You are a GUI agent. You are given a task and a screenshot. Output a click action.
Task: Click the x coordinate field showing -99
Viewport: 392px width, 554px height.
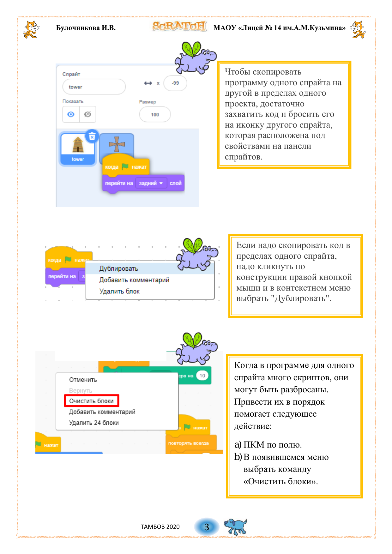pos(175,83)
